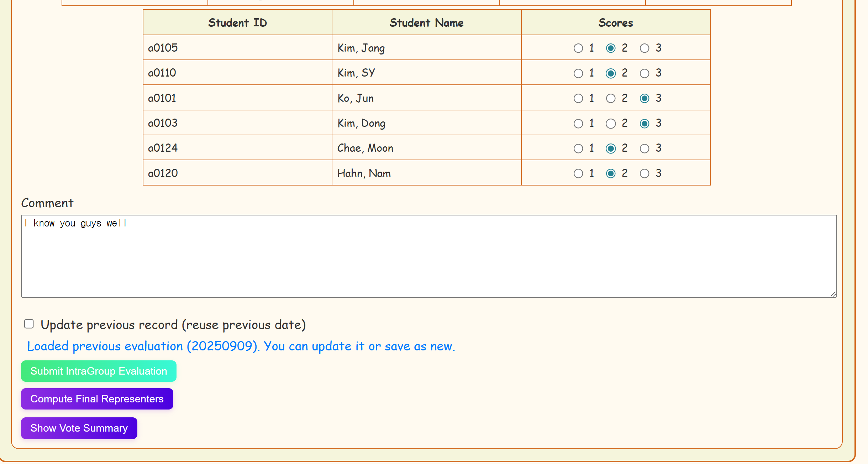Select score 1 for Hahn, Nam

click(578, 173)
